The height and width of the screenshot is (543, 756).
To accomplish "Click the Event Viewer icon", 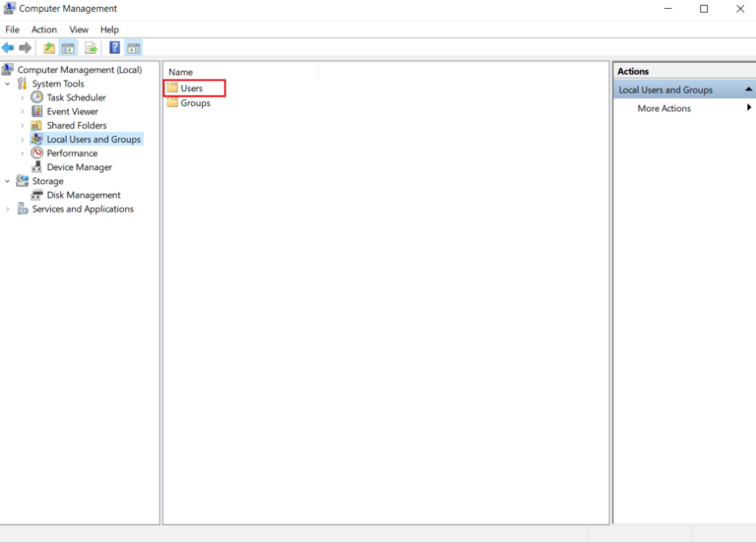I will tap(36, 111).
